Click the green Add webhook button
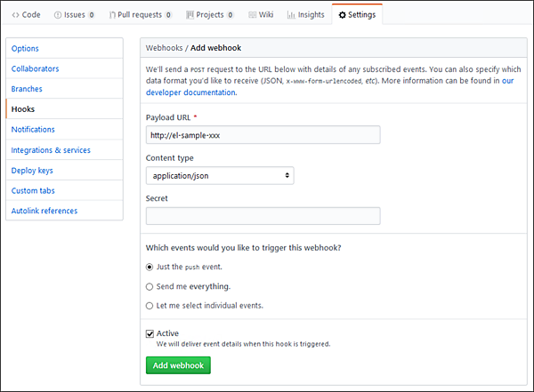Screen dimensions: 534x392 [178, 365]
